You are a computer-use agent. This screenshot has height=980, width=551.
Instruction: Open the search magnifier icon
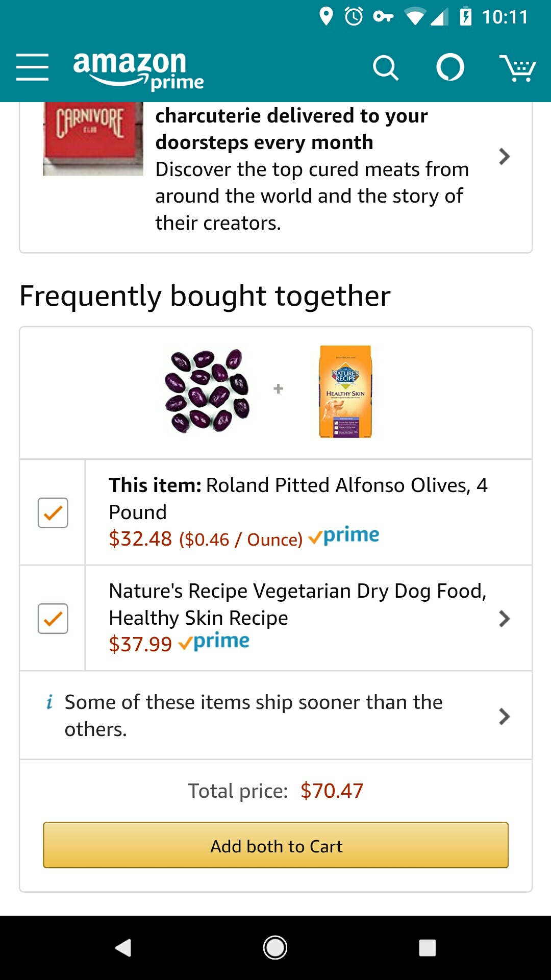click(x=385, y=68)
